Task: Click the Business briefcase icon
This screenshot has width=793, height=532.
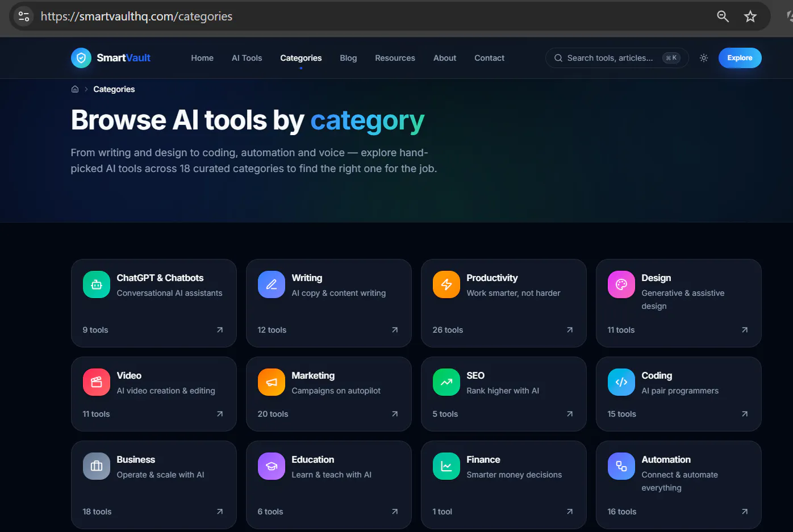Action: [x=97, y=466]
